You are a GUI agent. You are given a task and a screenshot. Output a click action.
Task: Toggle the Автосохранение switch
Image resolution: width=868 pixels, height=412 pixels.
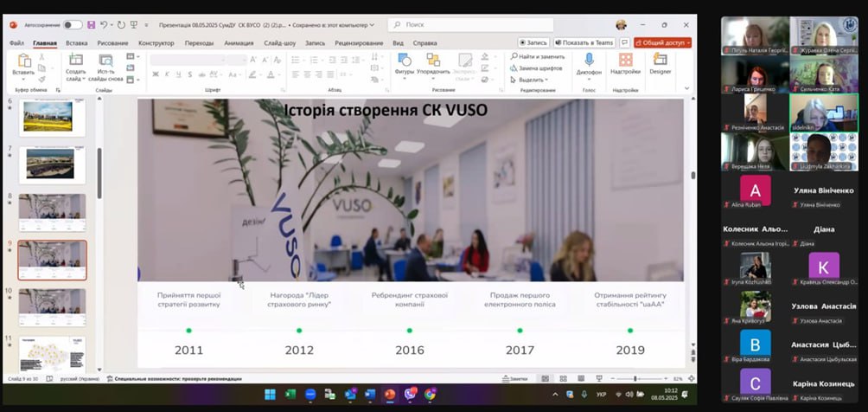tap(73, 25)
